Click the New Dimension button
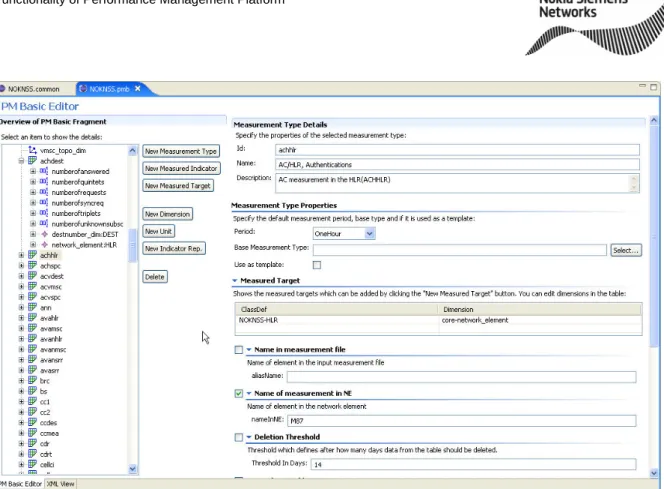Image resolution: width=664 pixels, height=489 pixels. point(167,214)
